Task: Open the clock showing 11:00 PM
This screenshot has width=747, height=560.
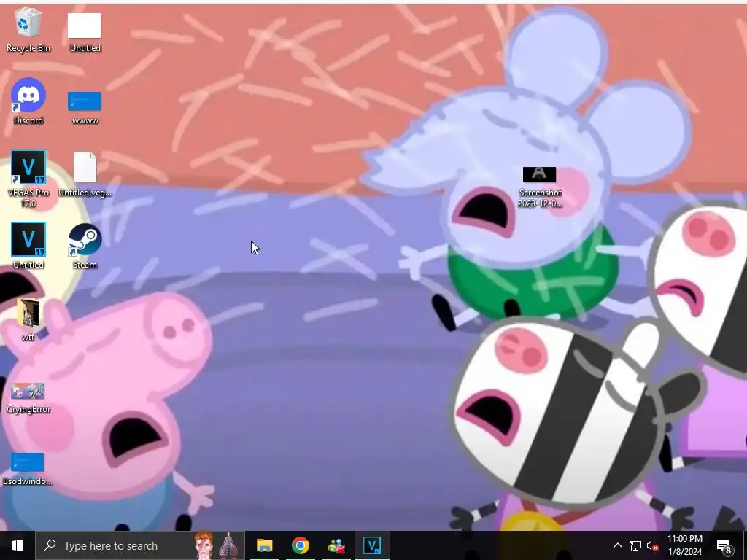Action: pos(684,545)
